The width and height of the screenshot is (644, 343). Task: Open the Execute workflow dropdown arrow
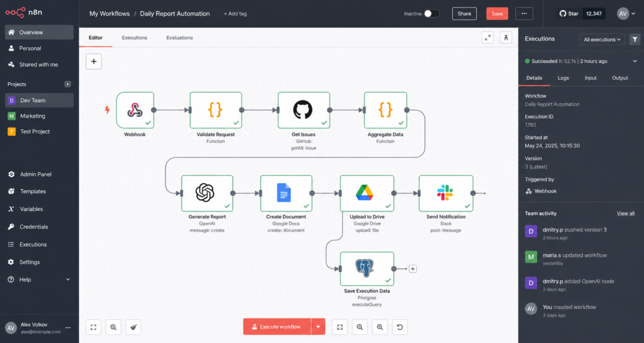pos(318,327)
